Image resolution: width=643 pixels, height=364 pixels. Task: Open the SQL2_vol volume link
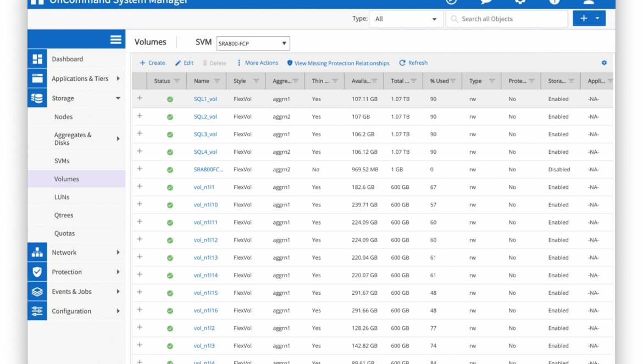[x=205, y=117]
